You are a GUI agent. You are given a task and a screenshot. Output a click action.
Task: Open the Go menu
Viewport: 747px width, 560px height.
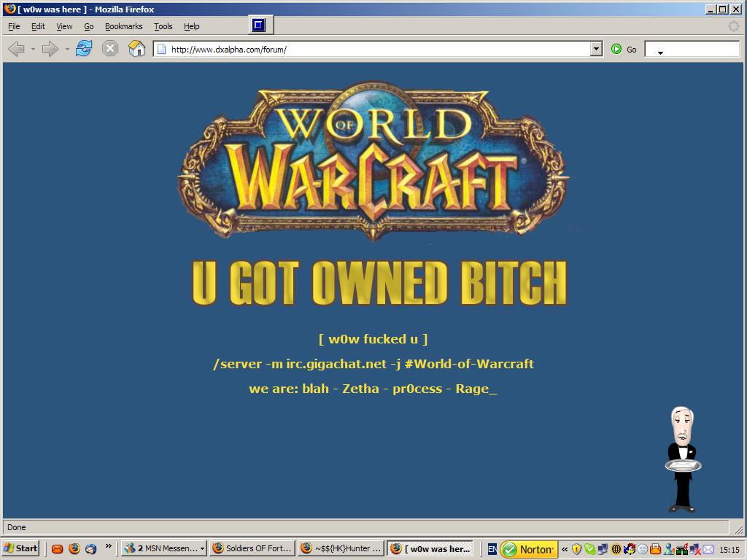click(88, 26)
